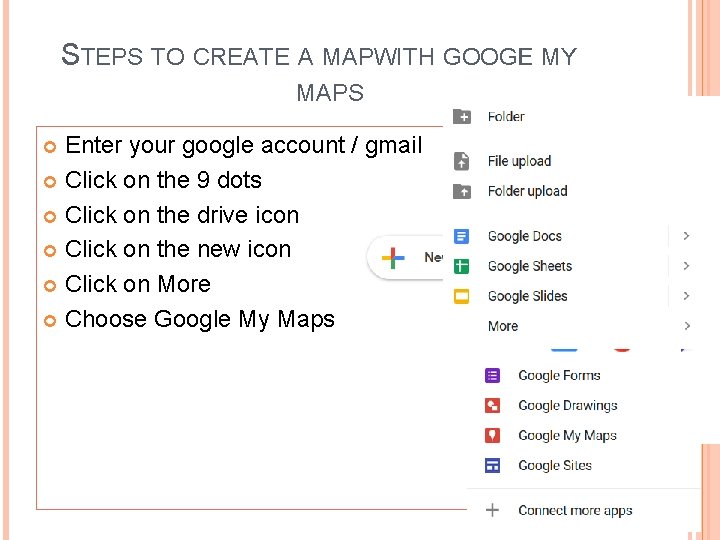Screen dimensions: 720x540
Task: Click the File upload icon
Action: (x=461, y=161)
